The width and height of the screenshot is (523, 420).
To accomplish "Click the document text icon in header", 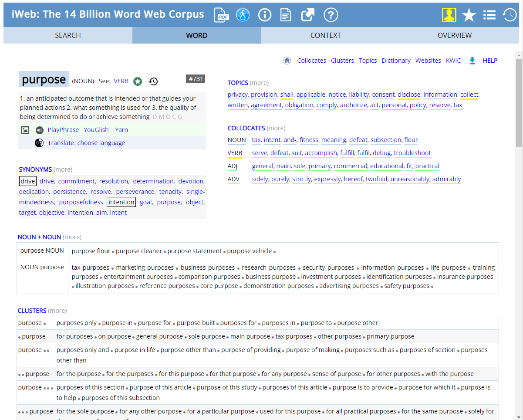I will pos(286,15).
